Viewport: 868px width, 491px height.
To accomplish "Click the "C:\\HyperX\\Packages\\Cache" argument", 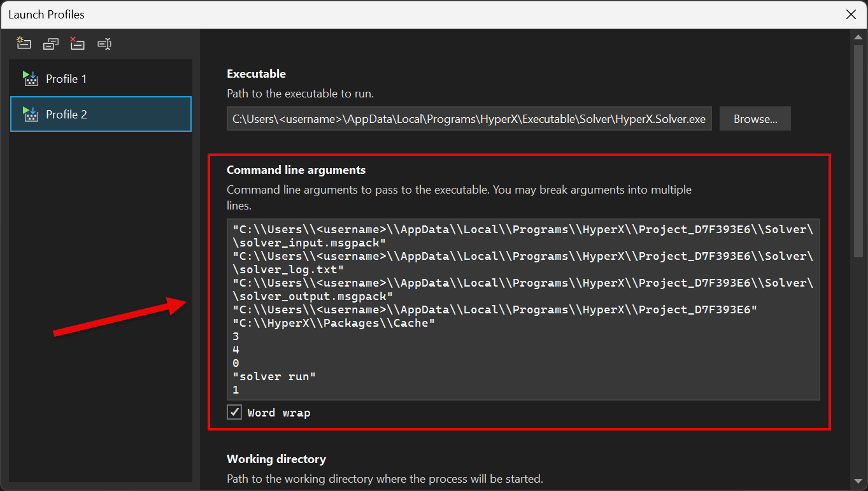I will pyautogui.click(x=334, y=323).
